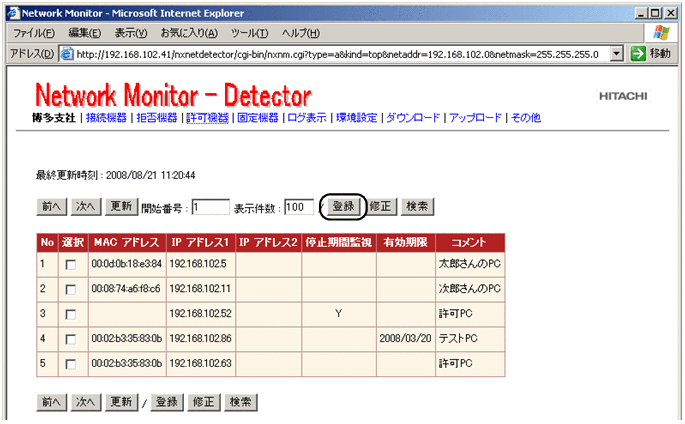This screenshot has height=424, width=685.
Task: Click the page icon in address bar
Action: click(x=66, y=54)
